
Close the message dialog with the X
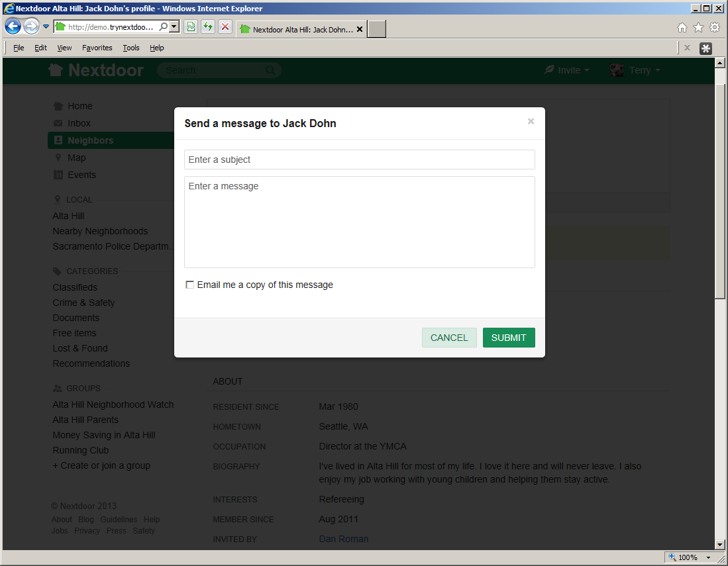click(x=531, y=121)
